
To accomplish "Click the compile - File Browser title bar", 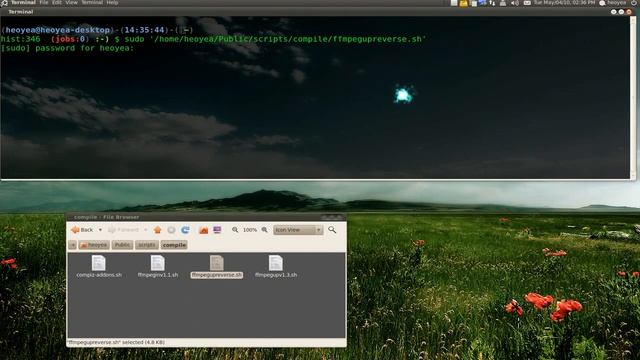I will click(206, 217).
